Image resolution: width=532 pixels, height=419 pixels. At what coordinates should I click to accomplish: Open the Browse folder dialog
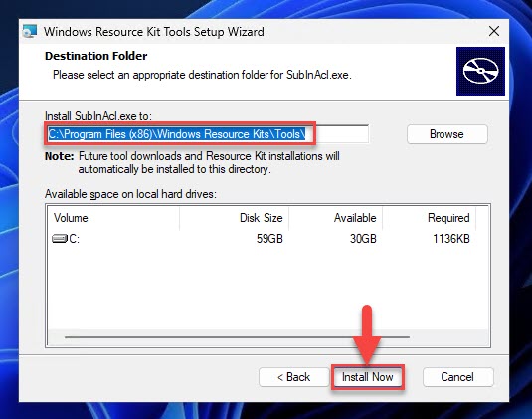click(447, 134)
